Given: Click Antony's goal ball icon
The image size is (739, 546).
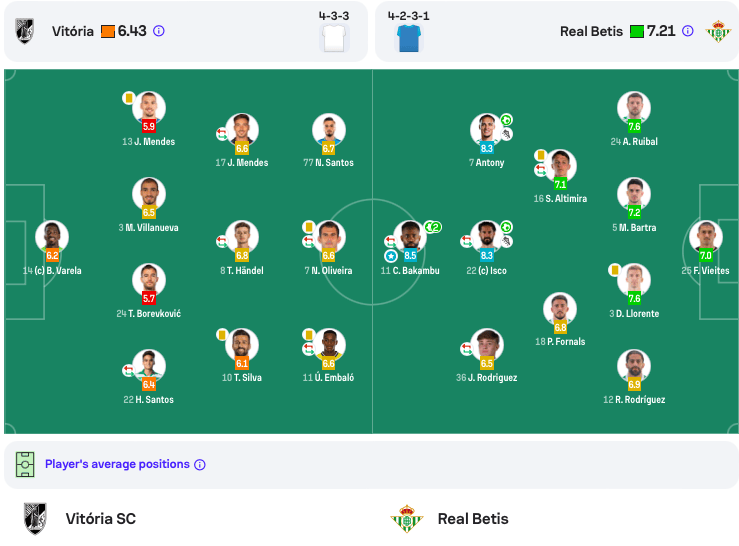Looking at the screenshot, I should click(506, 120).
